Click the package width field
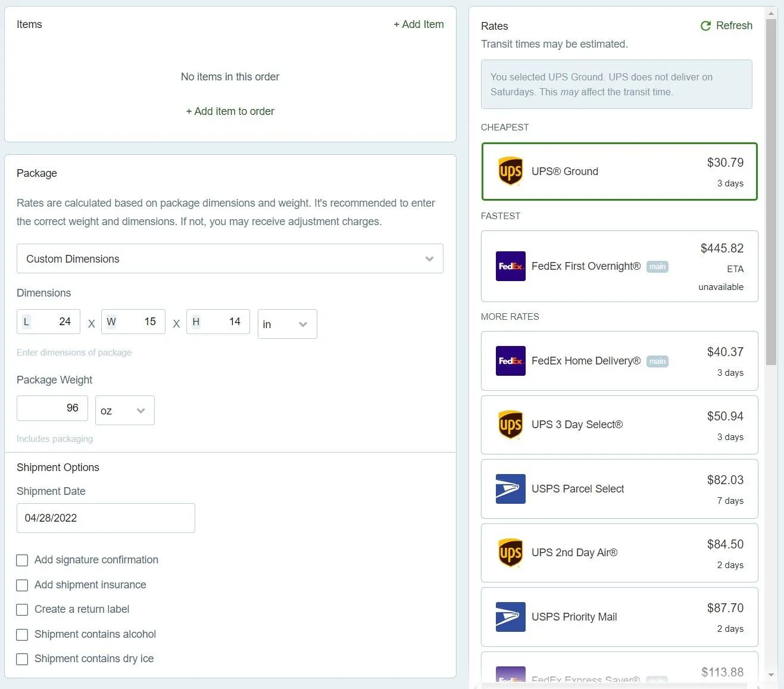 133,322
